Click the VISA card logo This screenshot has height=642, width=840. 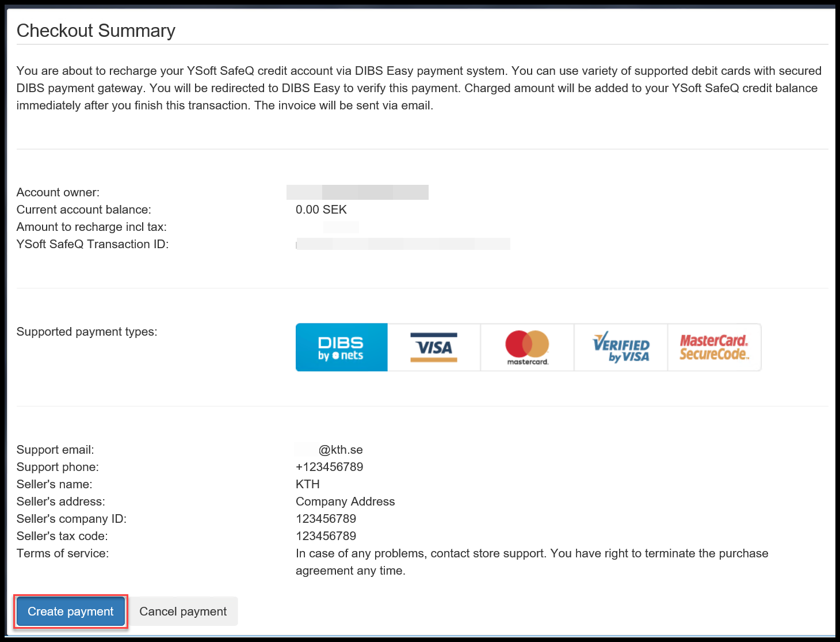[x=434, y=347]
